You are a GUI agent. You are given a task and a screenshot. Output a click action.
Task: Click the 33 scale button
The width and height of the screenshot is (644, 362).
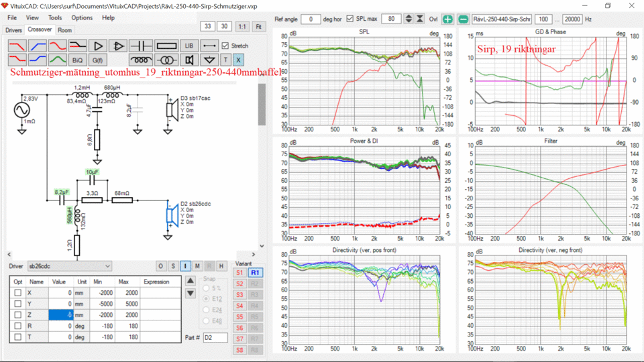click(208, 26)
